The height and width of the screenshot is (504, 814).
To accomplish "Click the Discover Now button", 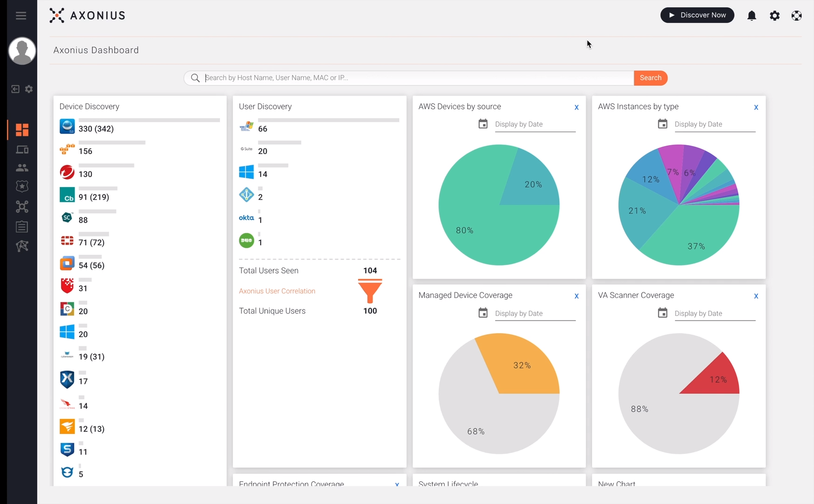I will [697, 15].
